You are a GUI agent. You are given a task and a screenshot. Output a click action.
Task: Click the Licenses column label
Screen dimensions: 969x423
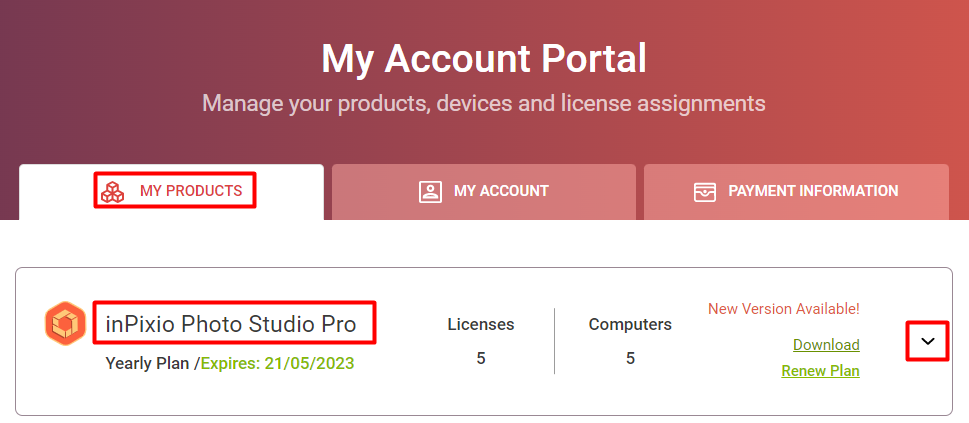click(481, 324)
